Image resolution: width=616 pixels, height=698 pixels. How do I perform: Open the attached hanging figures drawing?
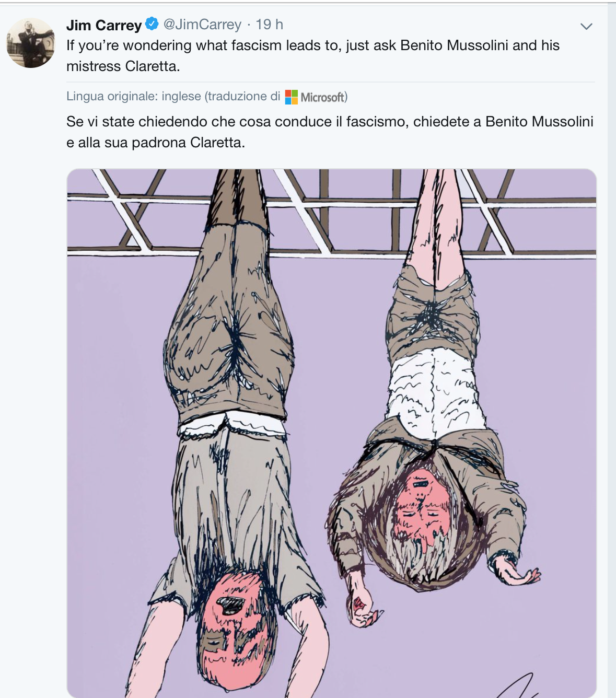click(x=332, y=433)
